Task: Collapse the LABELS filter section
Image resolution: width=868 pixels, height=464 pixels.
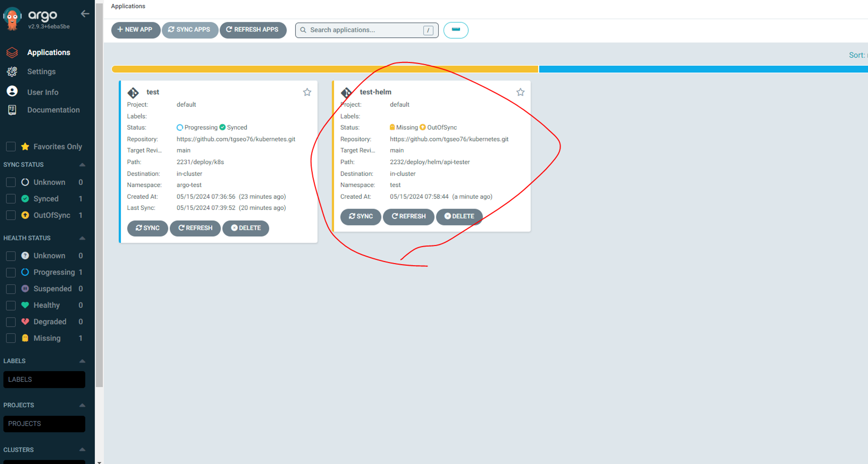Action: pos(82,361)
